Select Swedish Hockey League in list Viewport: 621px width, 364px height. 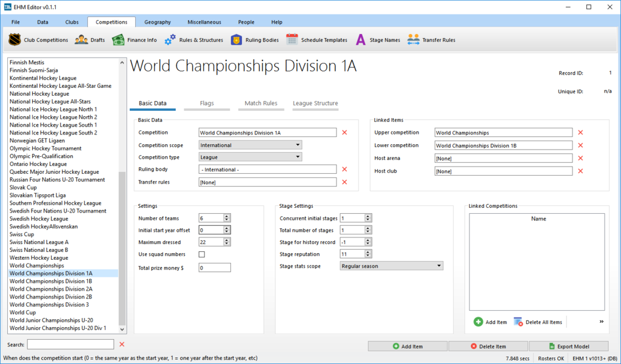pyautogui.click(x=63, y=219)
